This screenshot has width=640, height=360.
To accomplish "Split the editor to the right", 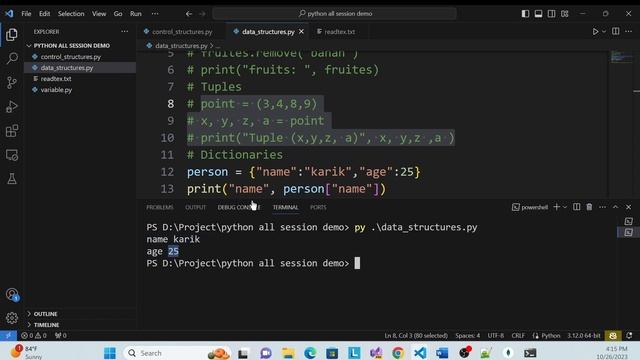I will (x=616, y=31).
